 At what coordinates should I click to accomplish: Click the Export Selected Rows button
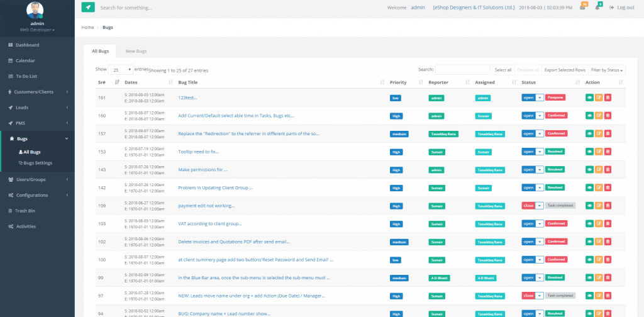click(x=564, y=70)
